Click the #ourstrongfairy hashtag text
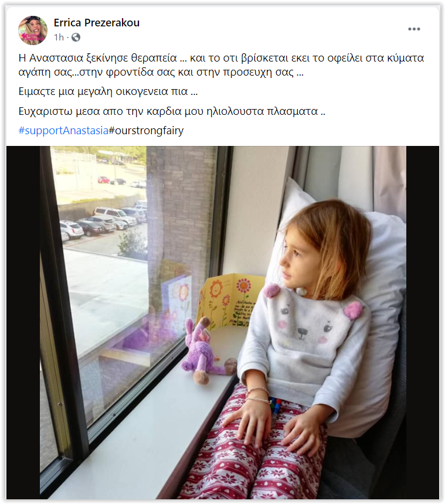 tap(147, 131)
